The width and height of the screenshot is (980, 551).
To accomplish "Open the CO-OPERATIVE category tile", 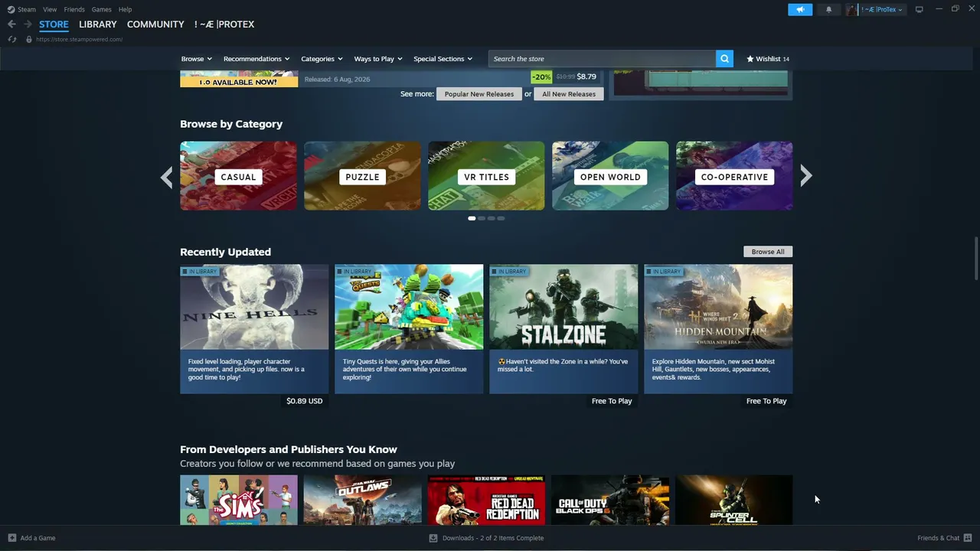I will 734,175.
